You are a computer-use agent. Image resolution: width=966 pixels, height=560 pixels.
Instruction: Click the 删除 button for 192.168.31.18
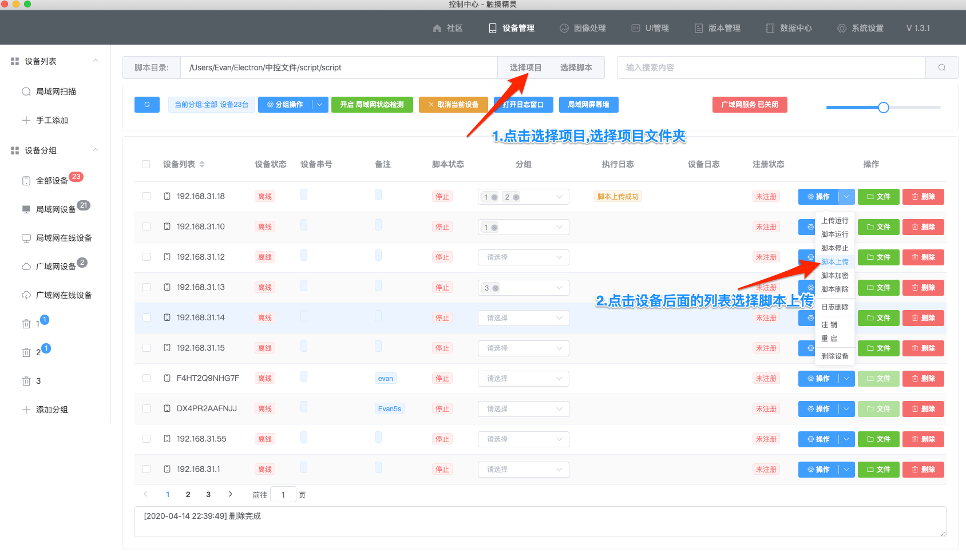(x=923, y=197)
